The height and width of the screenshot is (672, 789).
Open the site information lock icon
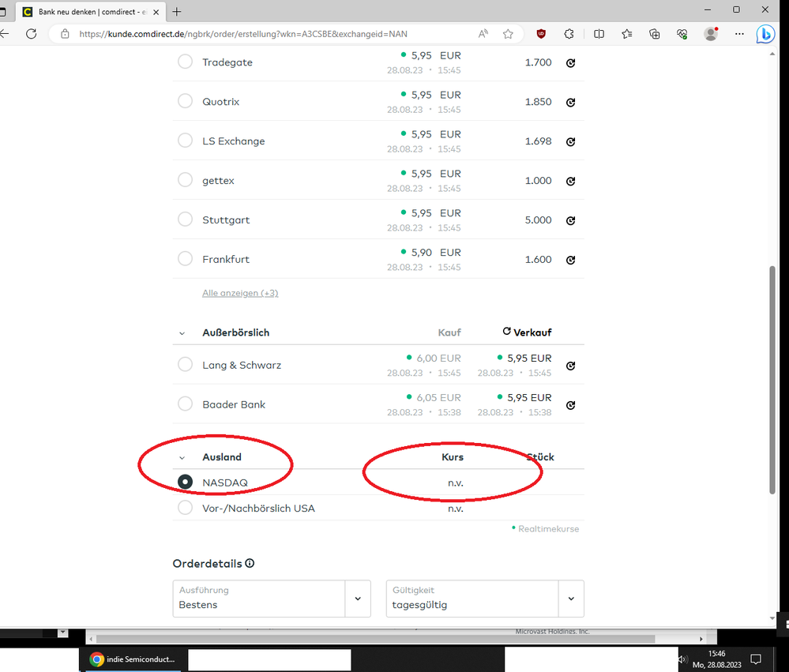(x=65, y=34)
